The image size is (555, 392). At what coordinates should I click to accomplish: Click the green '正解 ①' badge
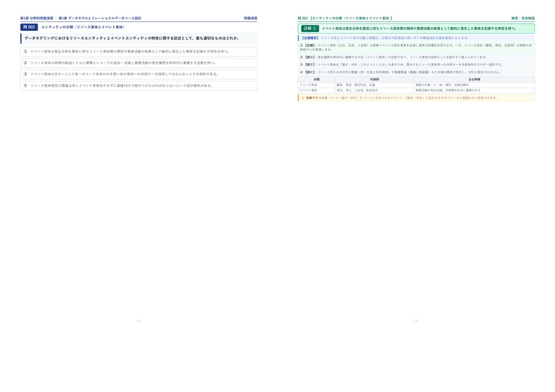(310, 29)
